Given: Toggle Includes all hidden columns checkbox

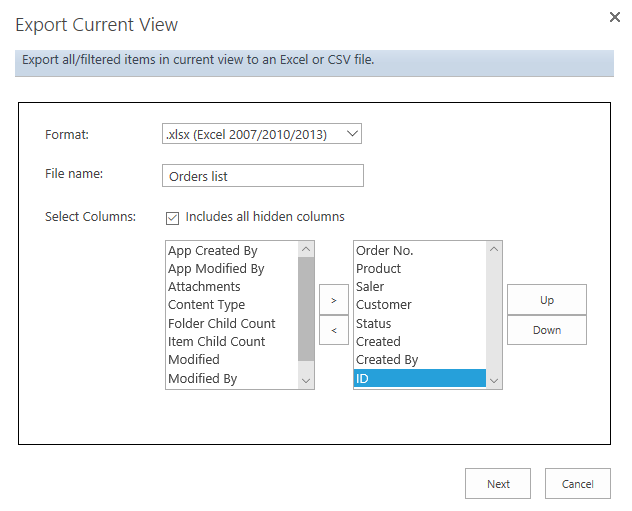Looking at the screenshot, I should tap(173, 218).
